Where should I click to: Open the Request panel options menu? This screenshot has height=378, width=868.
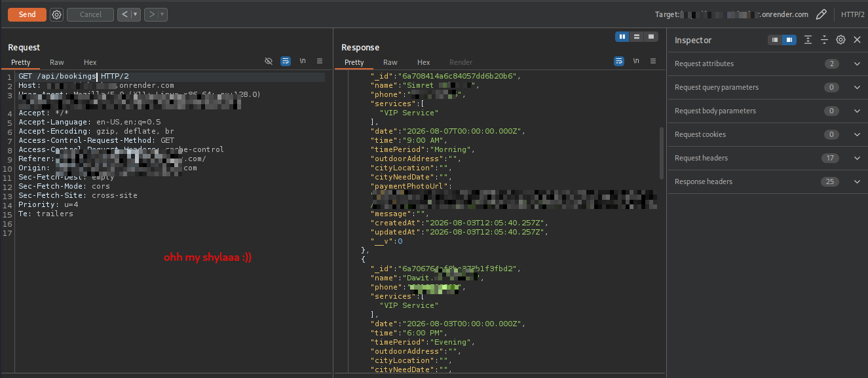coord(320,61)
